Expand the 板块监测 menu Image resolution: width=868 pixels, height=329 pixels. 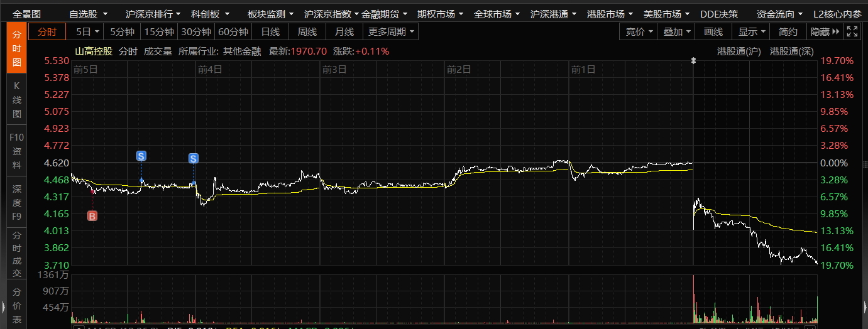coord(270,14)
